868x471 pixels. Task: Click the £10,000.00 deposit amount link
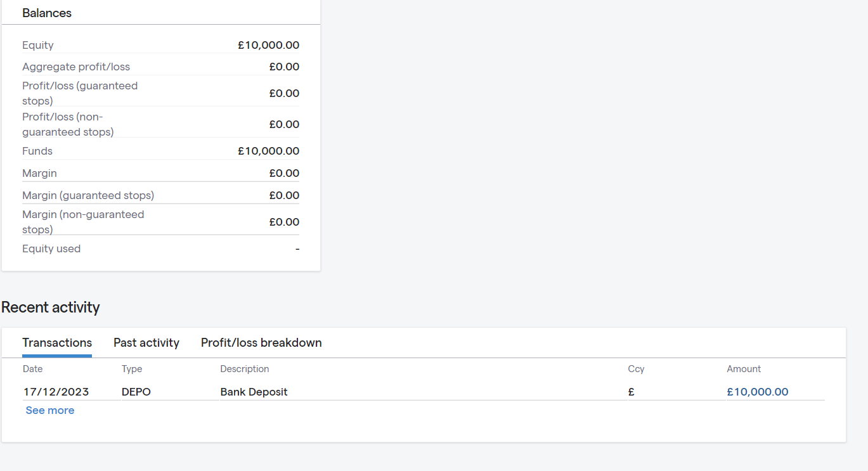[758, 392]
